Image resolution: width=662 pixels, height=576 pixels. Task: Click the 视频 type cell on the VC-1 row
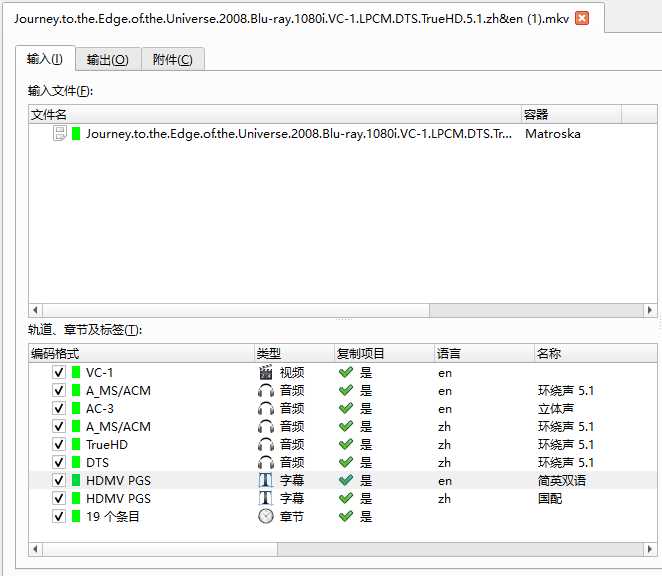tap(292, 372)
